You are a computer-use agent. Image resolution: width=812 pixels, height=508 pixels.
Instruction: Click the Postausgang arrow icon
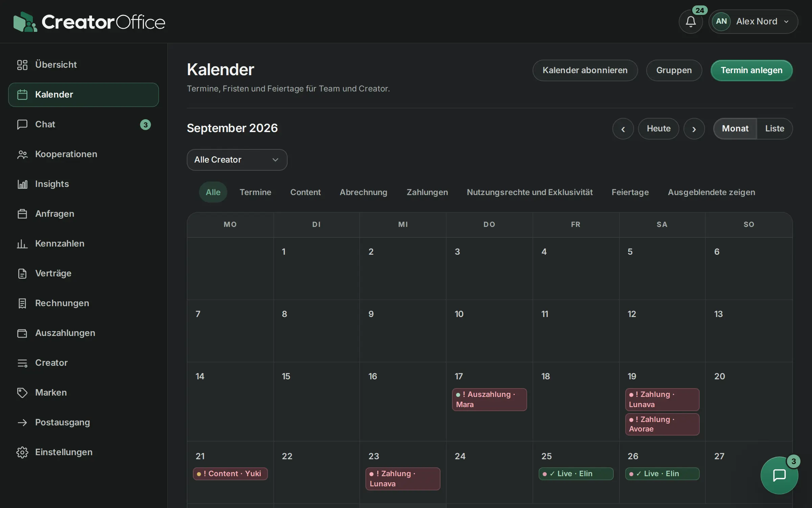(x=22, y=422)
